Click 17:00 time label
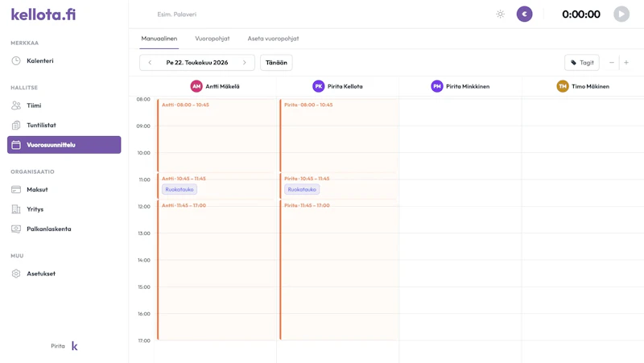This screenshot has height=363, width=644. (144, 340)
